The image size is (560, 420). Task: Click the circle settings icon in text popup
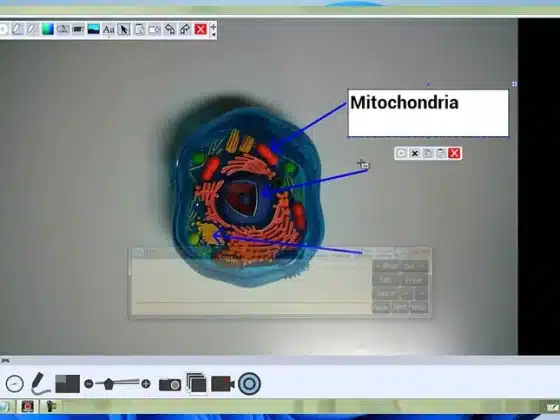click(401, 153)
